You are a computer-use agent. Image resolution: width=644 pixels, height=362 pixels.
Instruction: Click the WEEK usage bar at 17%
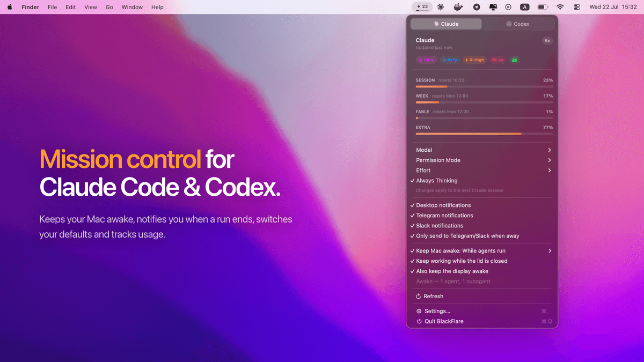tap(484, 102)
